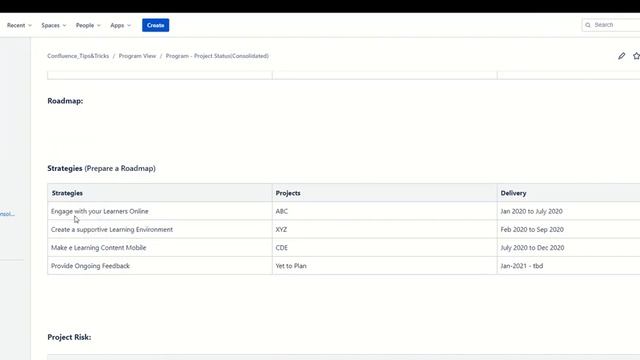Click delivery cell Jan-2021 - tbd

[x=569, y=266]
